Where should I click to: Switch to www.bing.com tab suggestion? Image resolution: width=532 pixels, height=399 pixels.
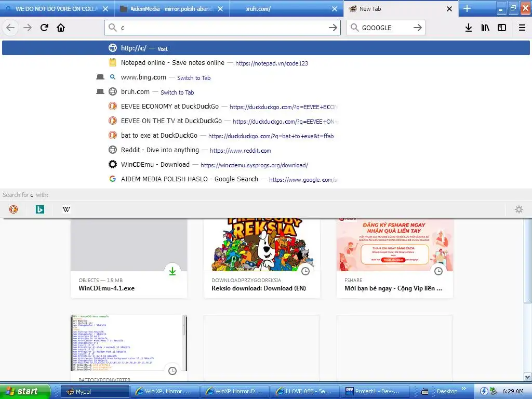(266, 77)
